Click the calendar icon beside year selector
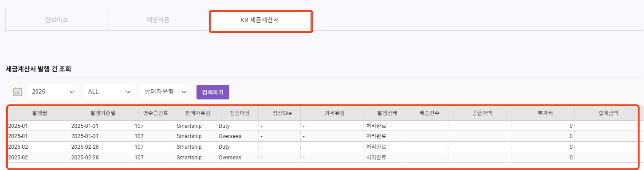The image size is (644, 170). (x=17, y=92)
